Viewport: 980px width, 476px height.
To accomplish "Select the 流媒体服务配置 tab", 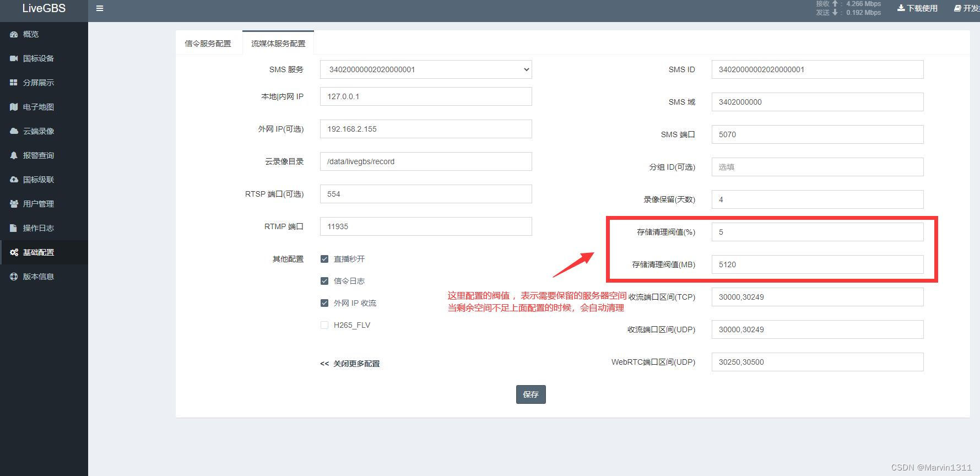I will (278, 44).
